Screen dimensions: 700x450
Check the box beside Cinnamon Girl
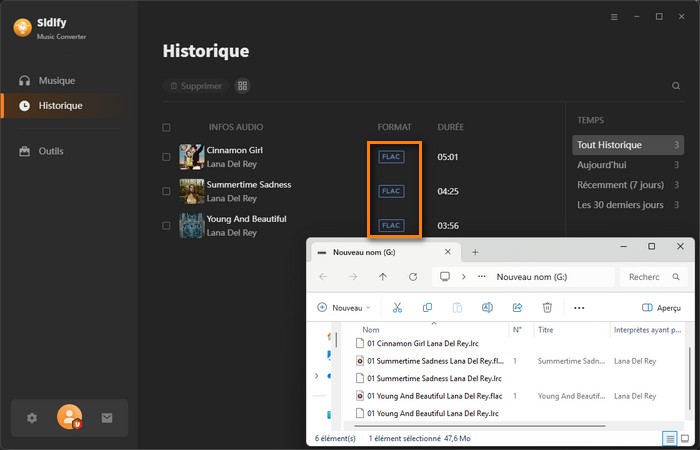(x=166, y=157)
